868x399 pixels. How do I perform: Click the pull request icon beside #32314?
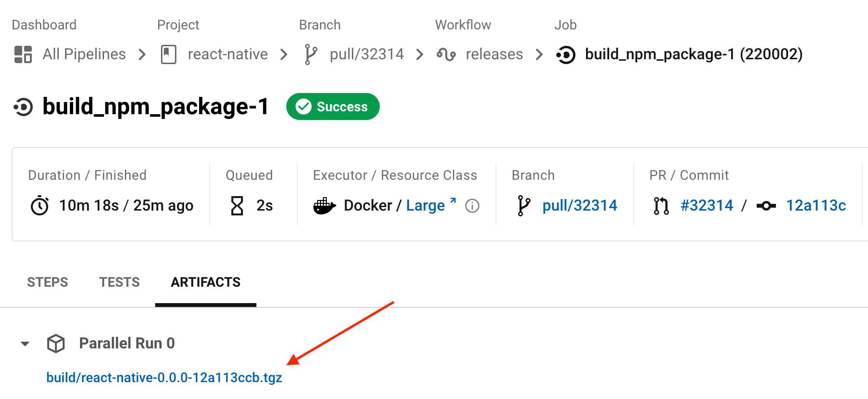coord(661,206)
